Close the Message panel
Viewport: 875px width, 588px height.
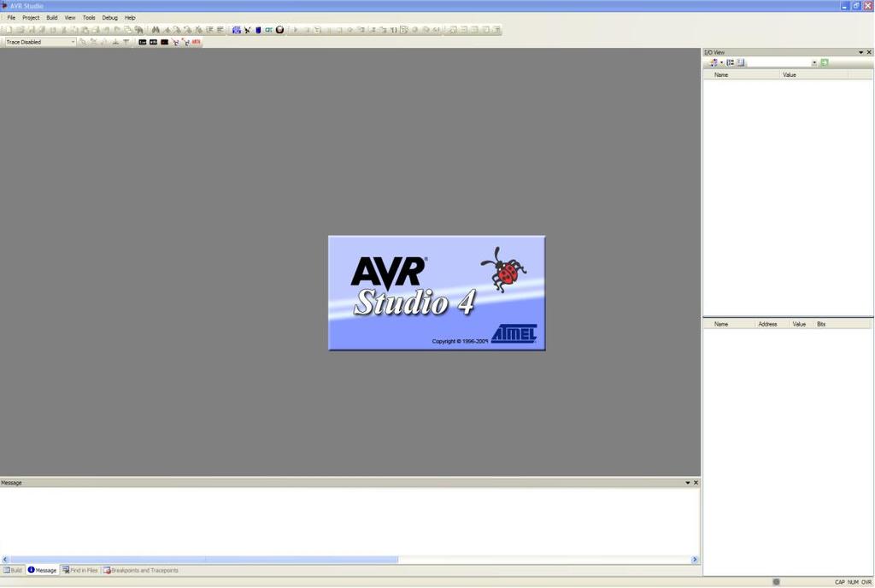tap(696, 483)
